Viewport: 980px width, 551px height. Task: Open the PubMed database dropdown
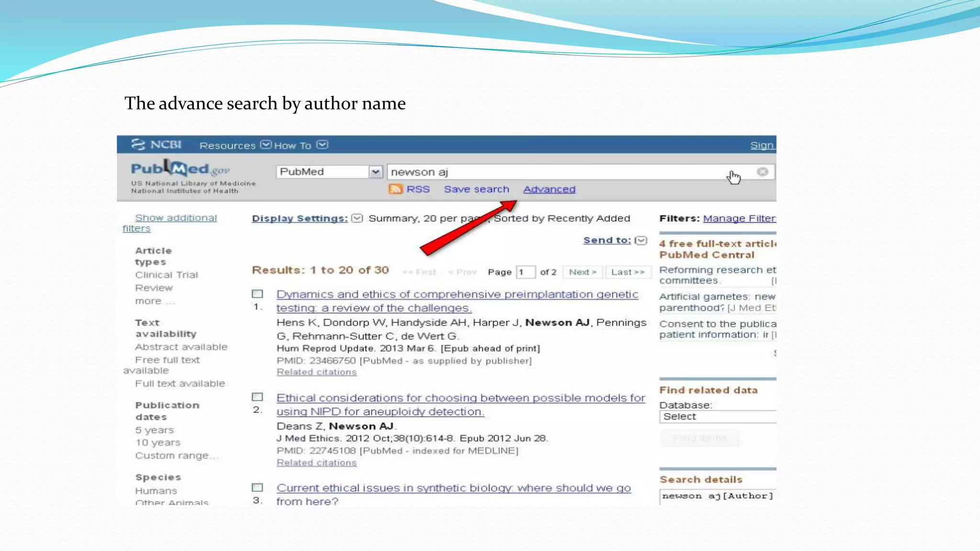point(329,172)
